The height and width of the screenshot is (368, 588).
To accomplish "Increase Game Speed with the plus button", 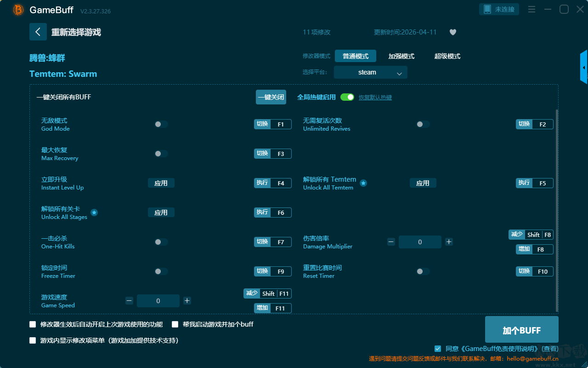I will tap(187, 301).
